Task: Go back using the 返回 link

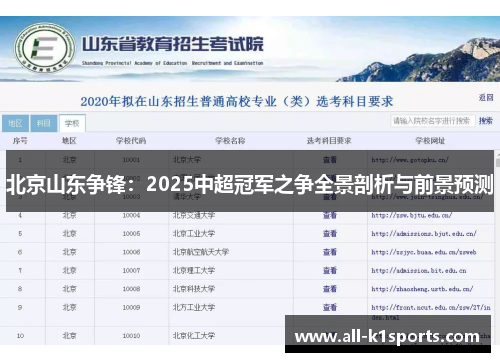Action: [486, 97]
